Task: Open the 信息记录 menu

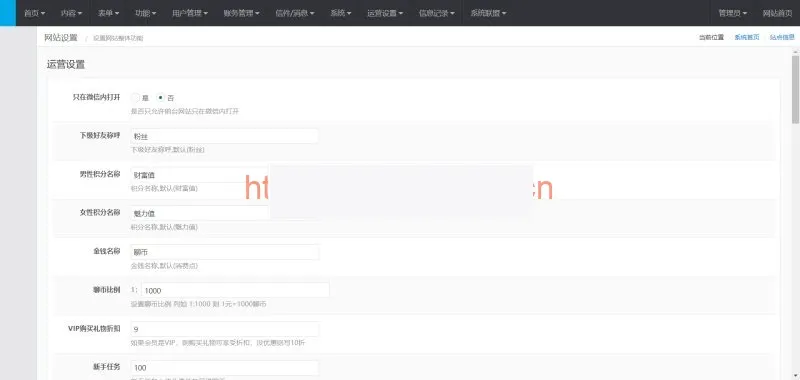Action: 437,13
